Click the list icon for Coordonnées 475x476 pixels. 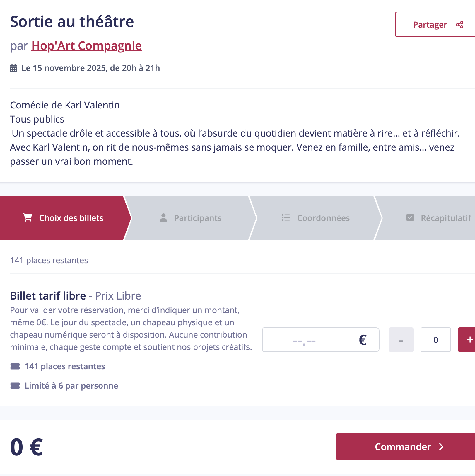coord(286,218)
